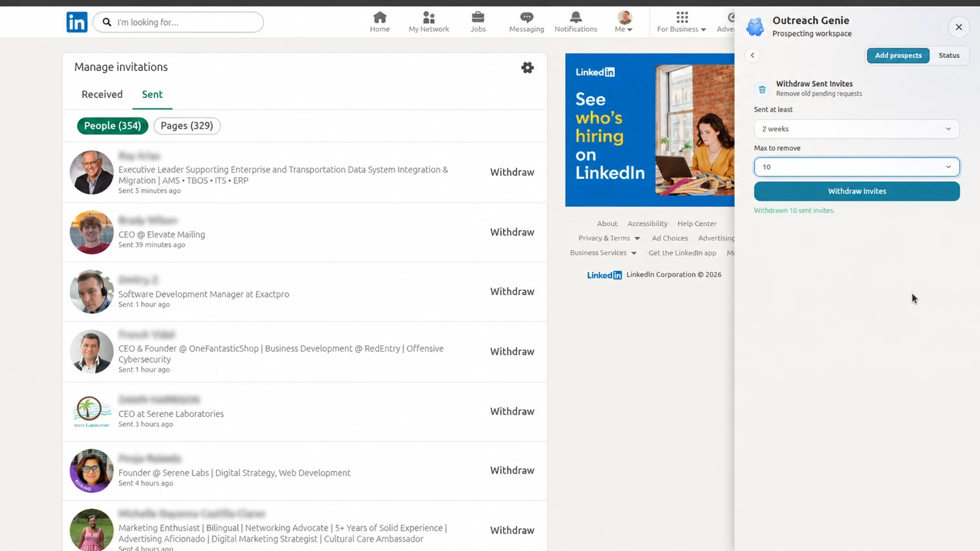The height and width of the screenshot is (551, 980).
Task: Open the About footer link
Action: tap(607, 223)
